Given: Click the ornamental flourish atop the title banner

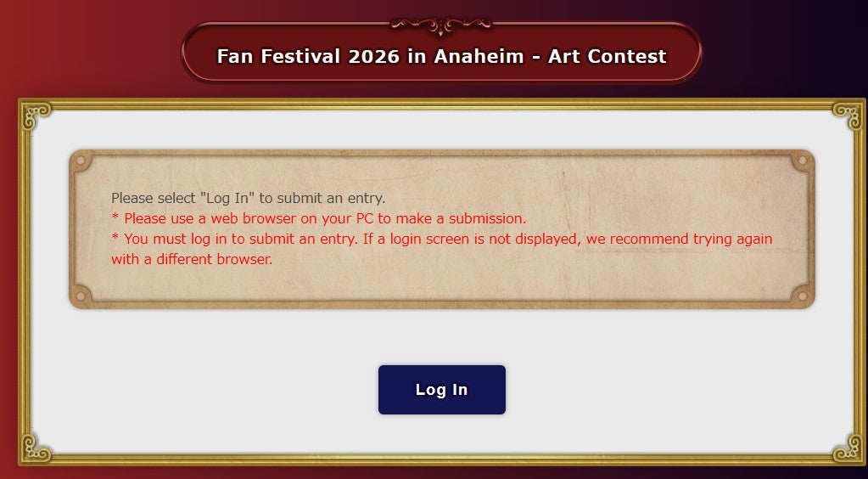Looking at the screenshot, I should (x=441, y=25).
